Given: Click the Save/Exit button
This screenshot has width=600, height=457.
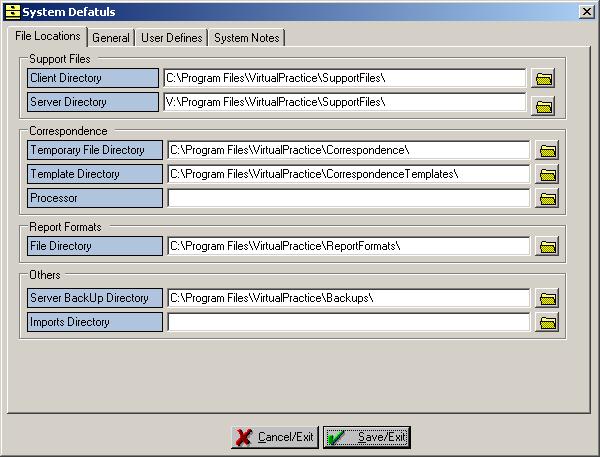Looking at the screenshot, I should click(366, 437).
